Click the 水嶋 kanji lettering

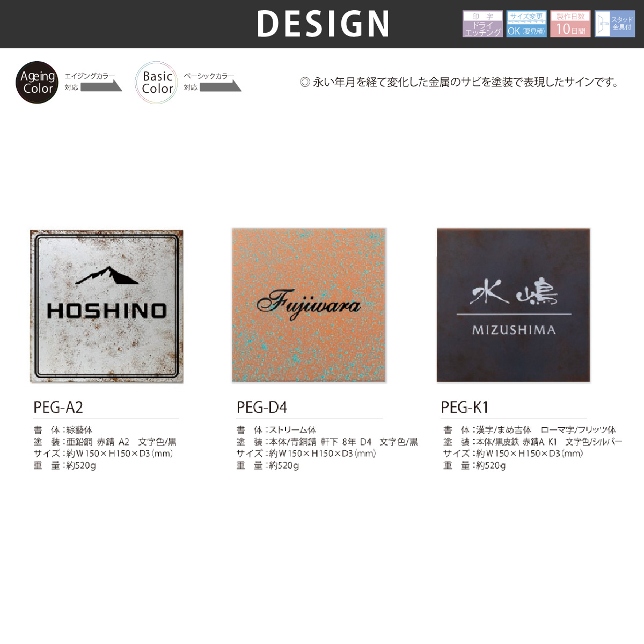click(x=514, y=294)
